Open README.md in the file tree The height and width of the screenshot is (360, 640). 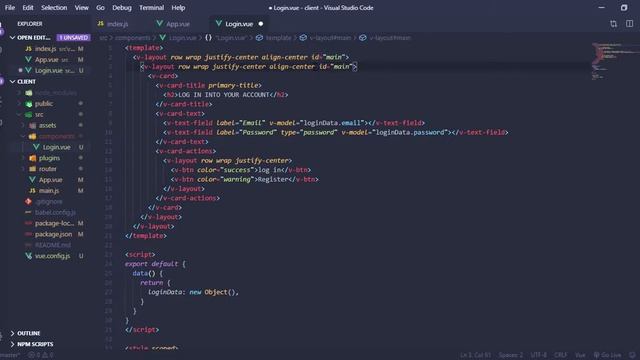click(x=53, y=245)
